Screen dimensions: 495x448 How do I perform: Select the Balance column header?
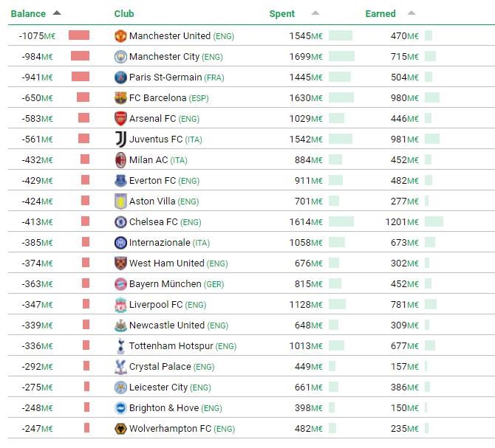pos(28,14)
